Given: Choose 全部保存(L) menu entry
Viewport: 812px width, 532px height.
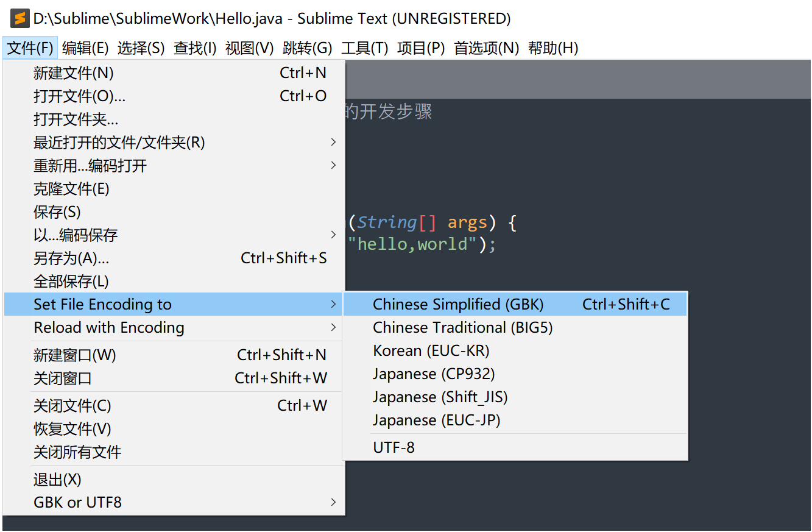Looking at the screenshot, I should click(x=174, y=282).
